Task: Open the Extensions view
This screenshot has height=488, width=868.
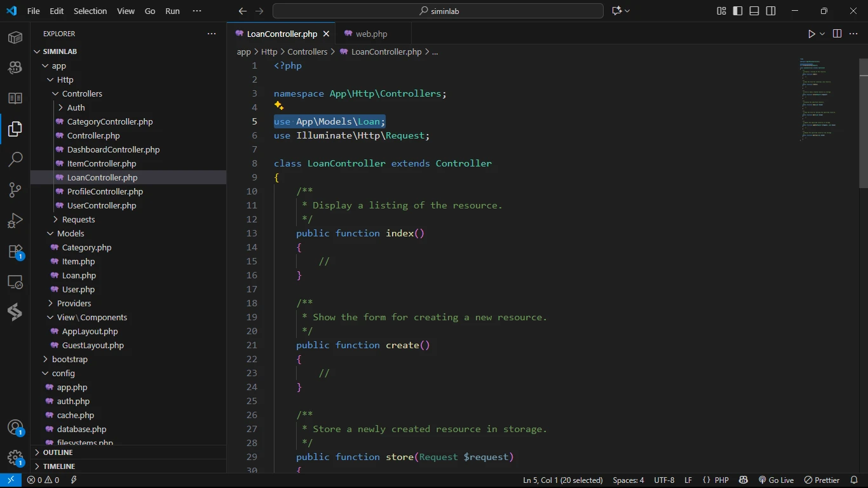Action: (15, 252)
